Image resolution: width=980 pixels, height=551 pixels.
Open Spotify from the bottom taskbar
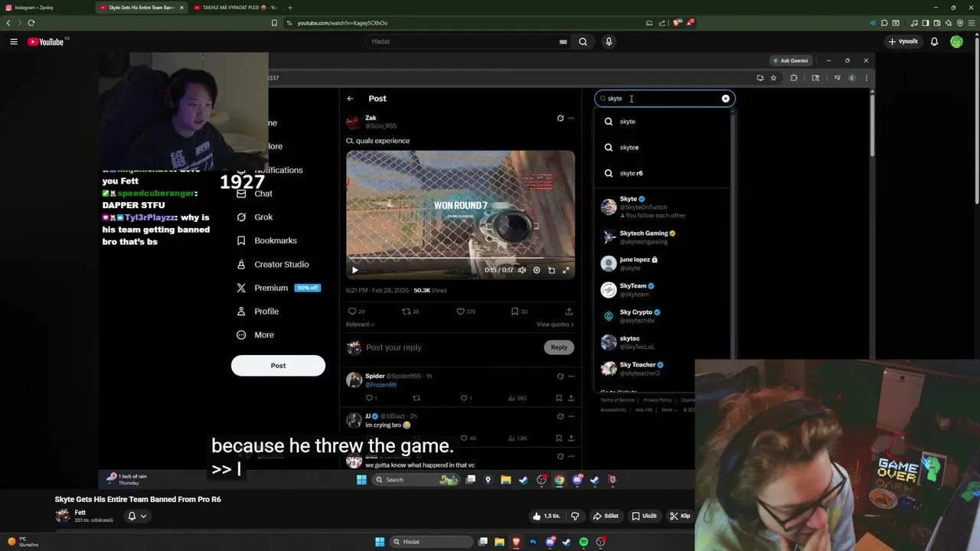coord(583,542)
